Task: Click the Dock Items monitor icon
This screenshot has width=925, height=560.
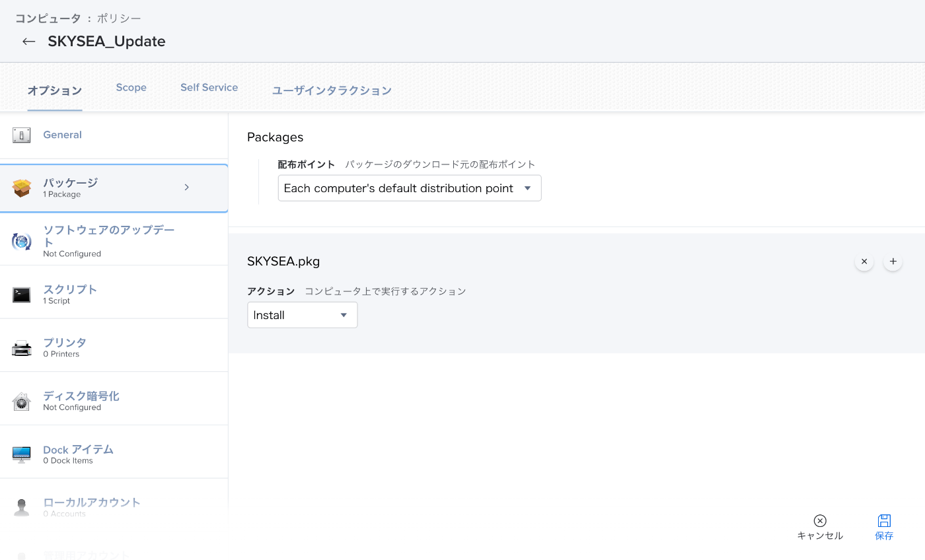Action: click(22, 454)
